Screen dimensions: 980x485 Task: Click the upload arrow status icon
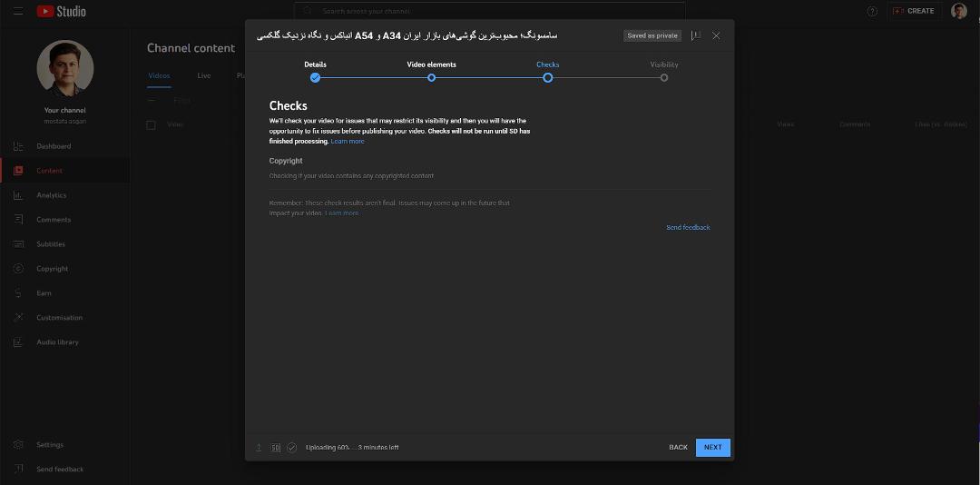click(259, 448)
